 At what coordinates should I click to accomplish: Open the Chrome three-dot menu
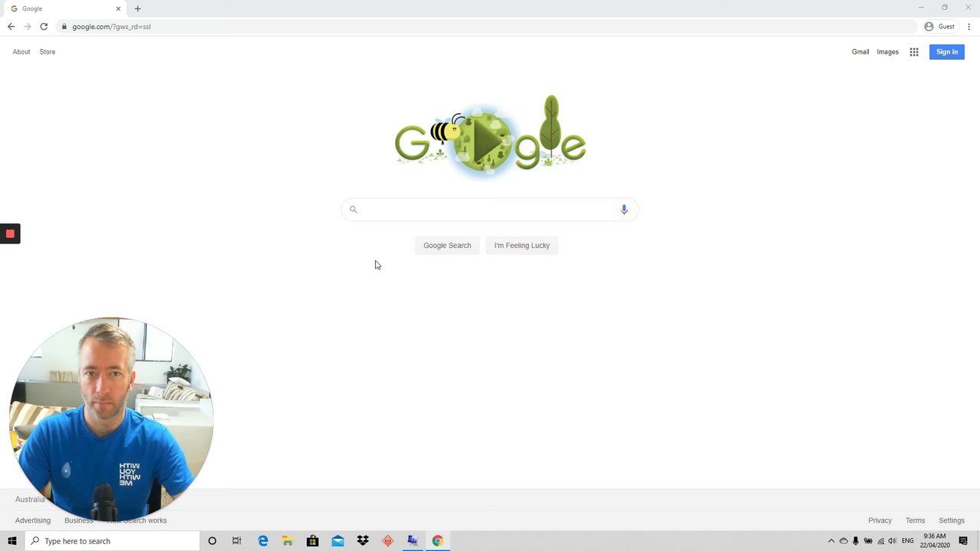point(969,27)
